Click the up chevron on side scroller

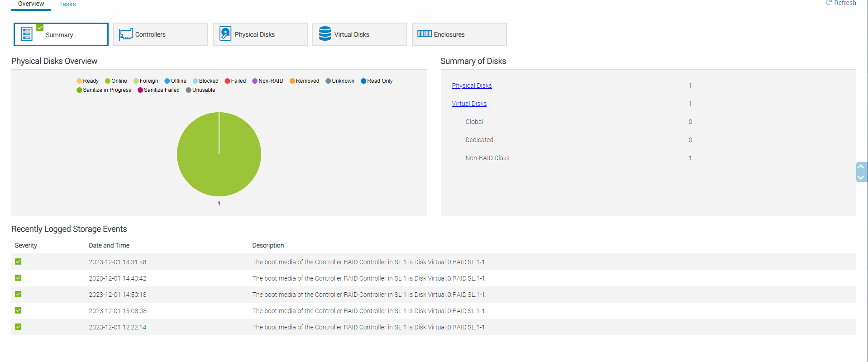point(861,167)
